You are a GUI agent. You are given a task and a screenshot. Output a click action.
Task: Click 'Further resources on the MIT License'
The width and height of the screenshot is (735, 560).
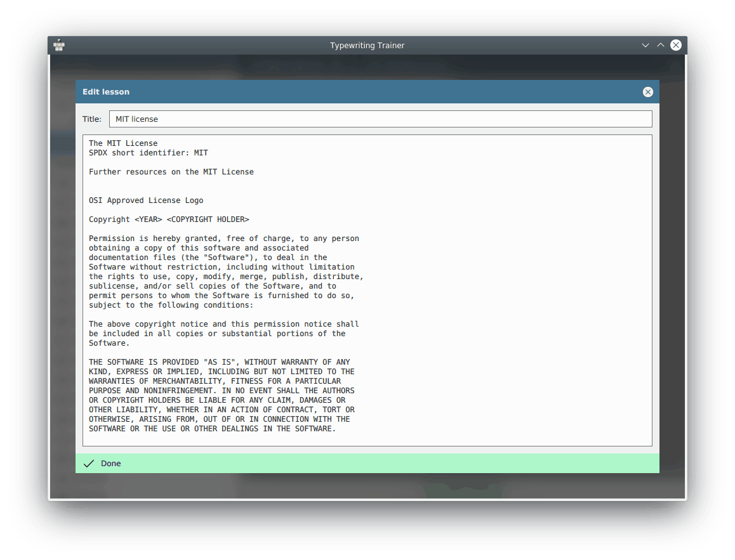pyautogui.click(x=171, y=172)
